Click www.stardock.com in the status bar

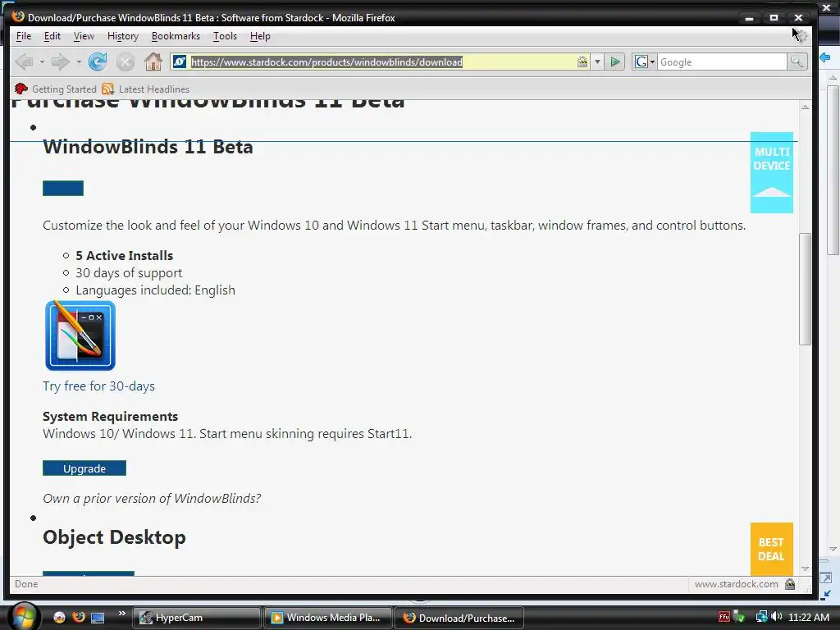click(x=736, y=584)
